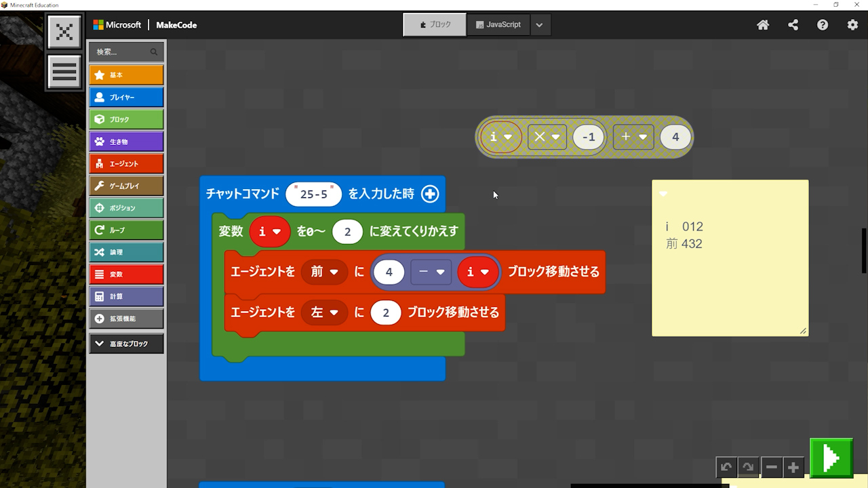
Task: Collapse the yellow comment note arrow
Action: pyautogui.click(x=663, y=194)
